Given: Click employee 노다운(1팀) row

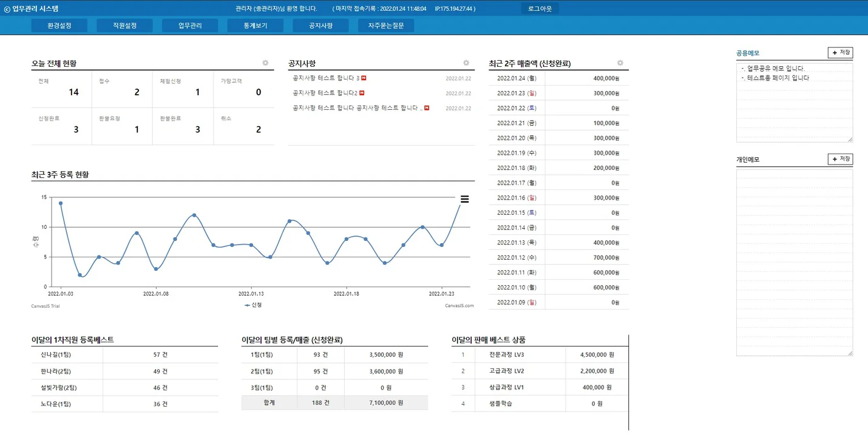Looking at the screenshot, I should pyautogui.click(x=124, y=404).
